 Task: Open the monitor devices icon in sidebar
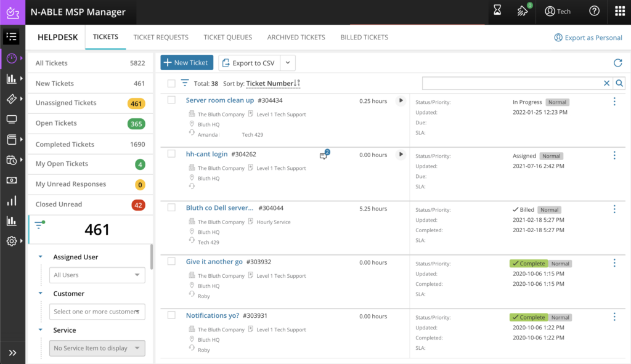pos(12,119)
